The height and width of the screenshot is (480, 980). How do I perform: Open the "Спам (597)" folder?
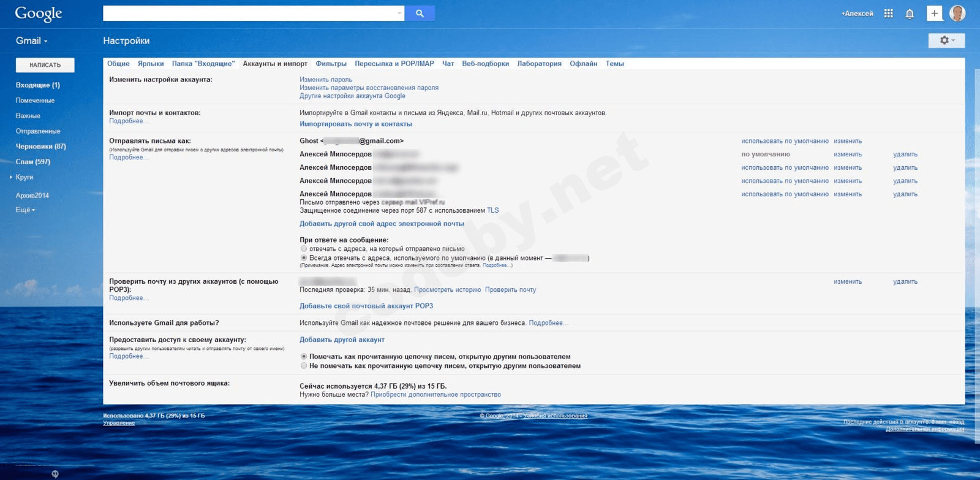(33, 162)
